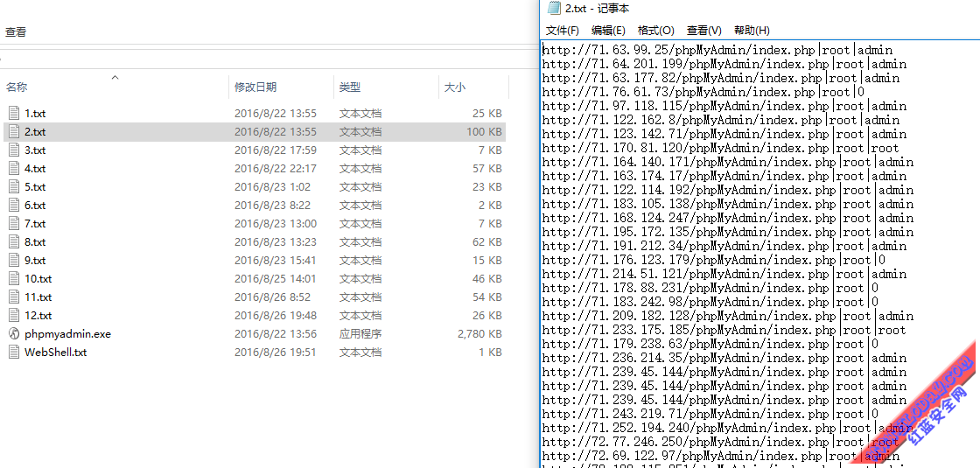
Task: Select the file name 5.txt
Action: [35, 187]
